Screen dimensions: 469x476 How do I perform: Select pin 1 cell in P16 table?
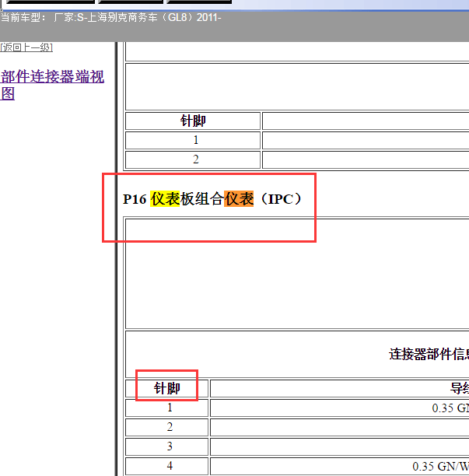pos(166,408)
